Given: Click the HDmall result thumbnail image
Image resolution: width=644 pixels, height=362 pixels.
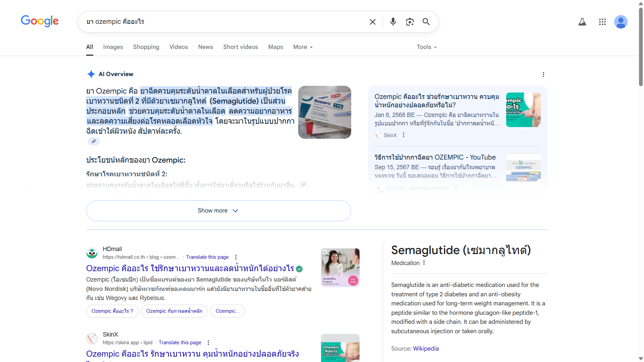Looking at the screenshot, I should pos(340,267).
